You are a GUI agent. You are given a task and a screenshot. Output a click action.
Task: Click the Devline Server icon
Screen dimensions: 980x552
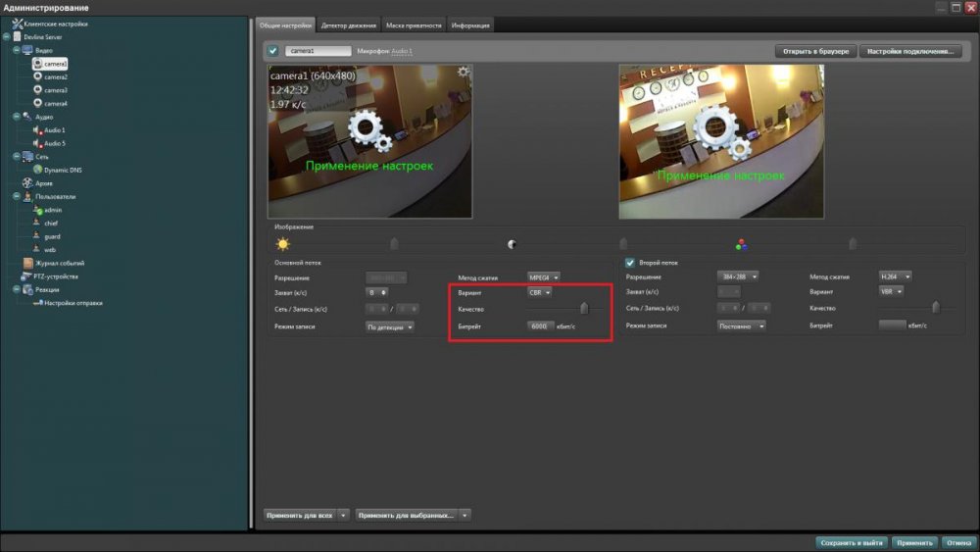(17, 37)
